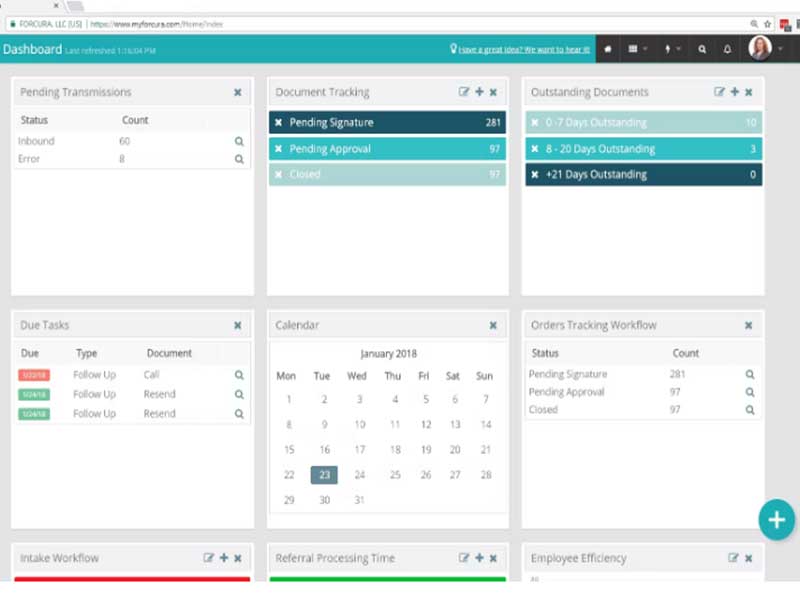Screen dimensions: 800x600
Task: Close the Pending Transmissions widget
Action: pyautogui.click(x=237, y=92)
